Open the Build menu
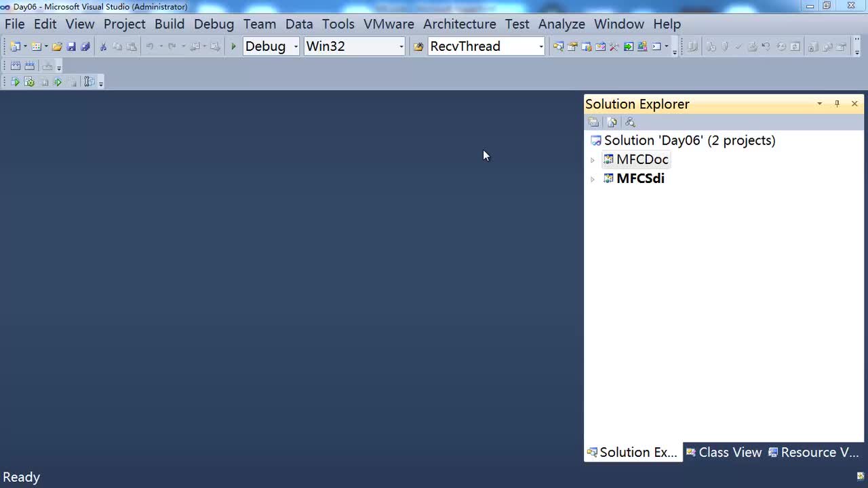Screen dimensions: 868x488 [170, 24]
